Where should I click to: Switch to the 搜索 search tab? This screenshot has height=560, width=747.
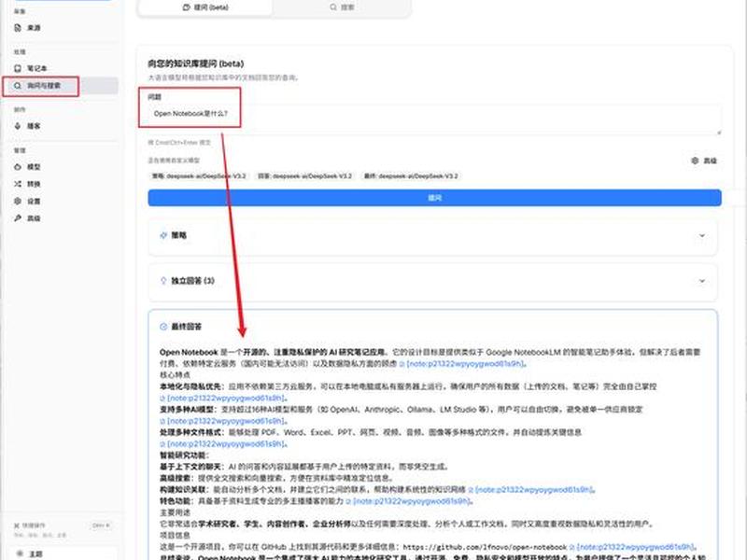[342, 7]
